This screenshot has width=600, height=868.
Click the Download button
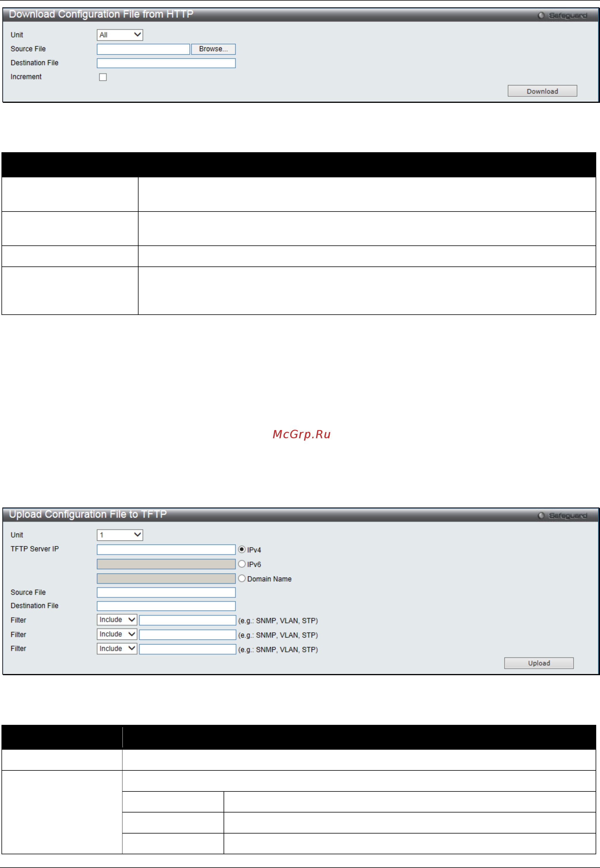542,91
